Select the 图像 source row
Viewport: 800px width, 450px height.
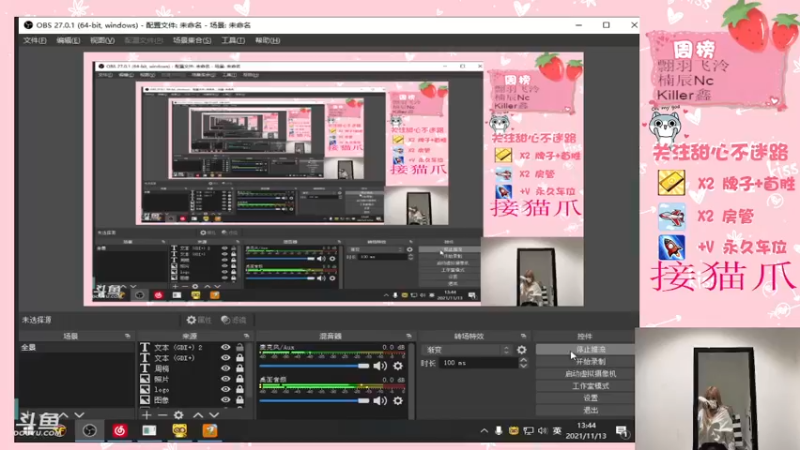pyautogui.click(x=193, y=399)
